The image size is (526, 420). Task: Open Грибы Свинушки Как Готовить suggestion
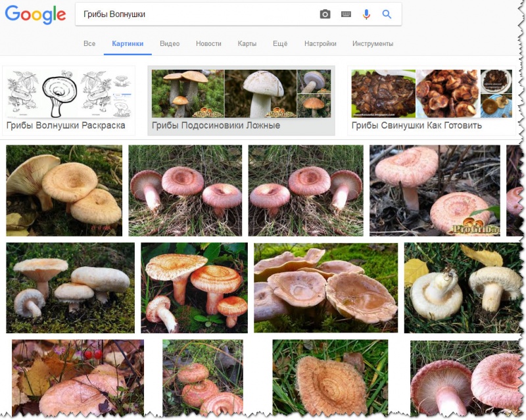[x=431, y=101]
